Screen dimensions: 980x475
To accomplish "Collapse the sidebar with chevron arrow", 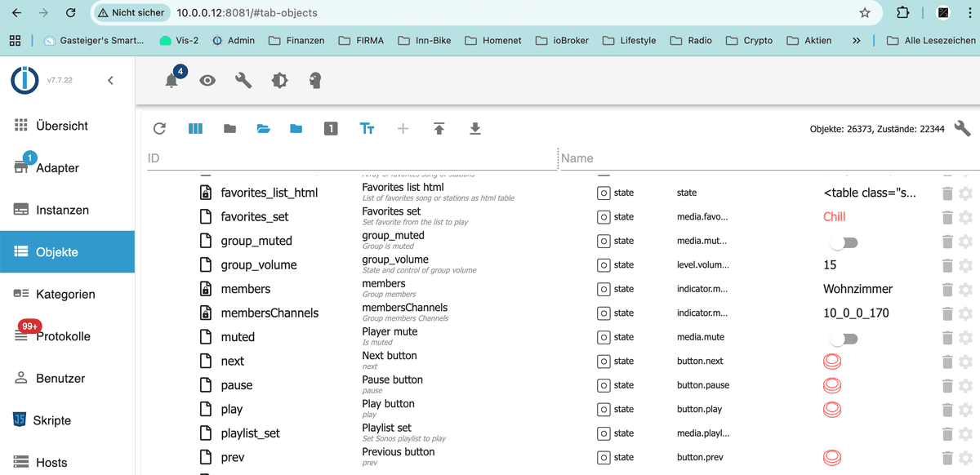I will click(x=110, y=80).
